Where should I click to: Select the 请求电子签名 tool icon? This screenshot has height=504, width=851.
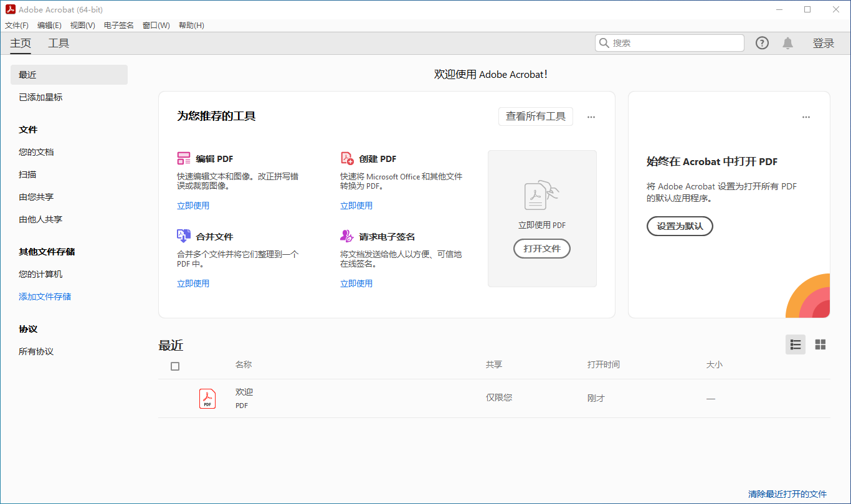point(346,235)
